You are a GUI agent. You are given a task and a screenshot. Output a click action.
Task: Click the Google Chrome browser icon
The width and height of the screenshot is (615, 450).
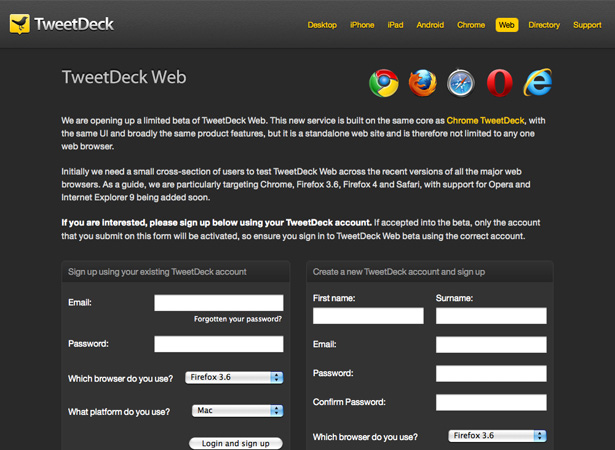[x=384, y=83]
